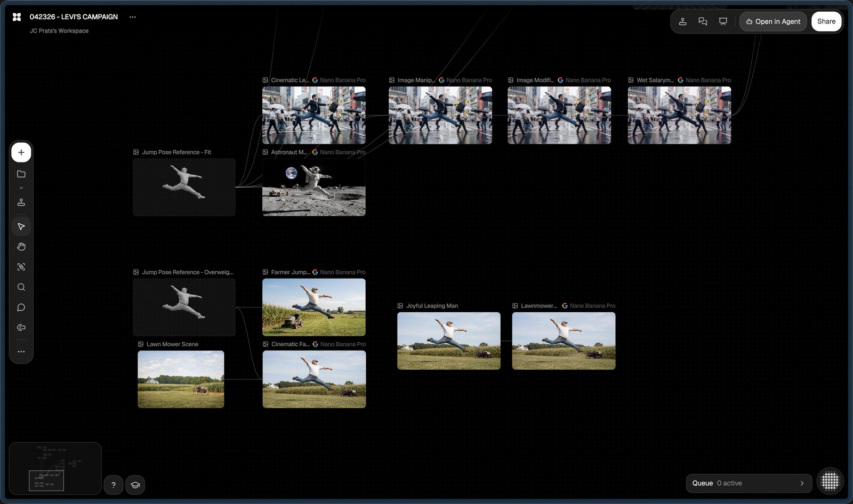Image resolution: width=853 pixels, height=504 pixels.
Task: Click the Share button
Action: (826, 21)
